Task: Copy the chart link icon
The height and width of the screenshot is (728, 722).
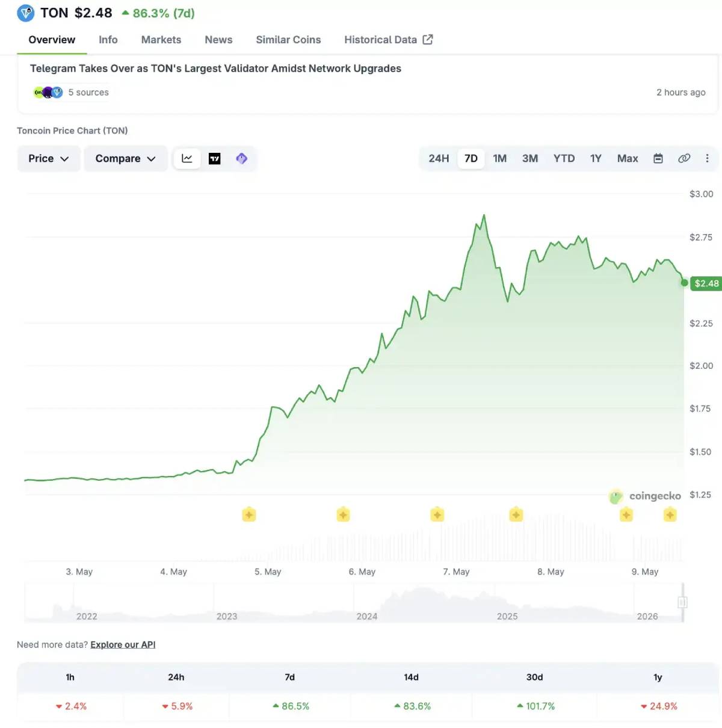Action: tap(684, 158)
